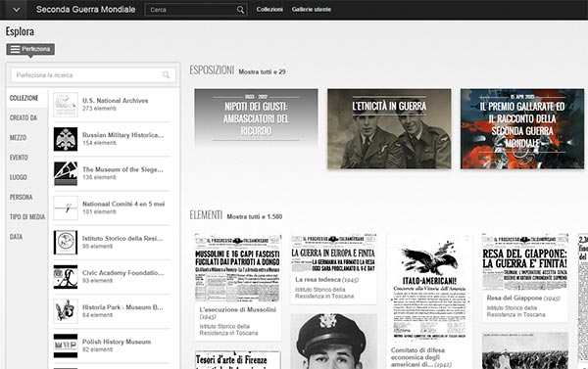Image resolution: width=588 pixels, height=369 pixels.
Task: Click Resa del Giappone title link
Action: (x=523, y=298)
